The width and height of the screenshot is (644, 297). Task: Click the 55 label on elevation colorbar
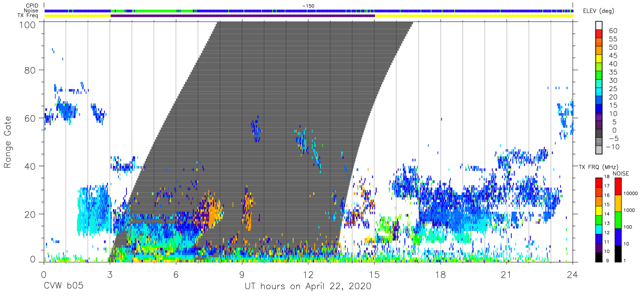pyautogui.click(x=613, y=39)
